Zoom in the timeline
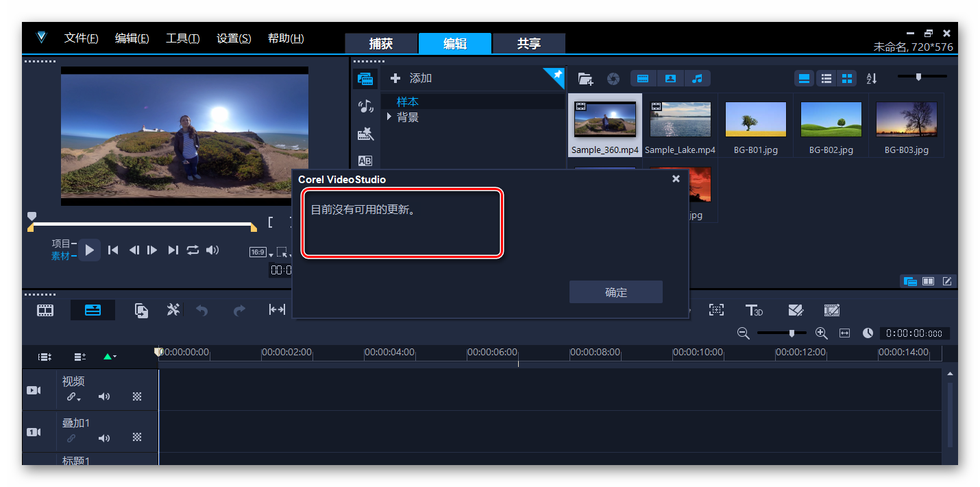Screen dimensions: 980x487 (x=822, y=333)
